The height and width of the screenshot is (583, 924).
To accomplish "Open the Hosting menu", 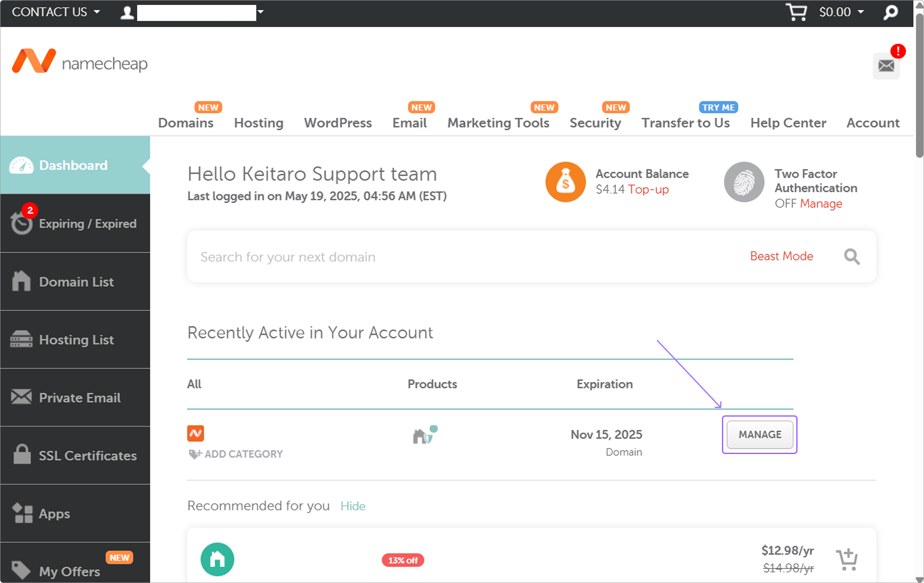I will [259, 123].
